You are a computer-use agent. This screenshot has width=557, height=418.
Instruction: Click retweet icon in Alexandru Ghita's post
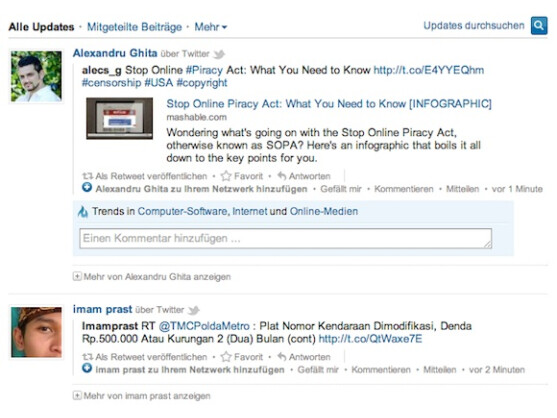pos(87,176)
